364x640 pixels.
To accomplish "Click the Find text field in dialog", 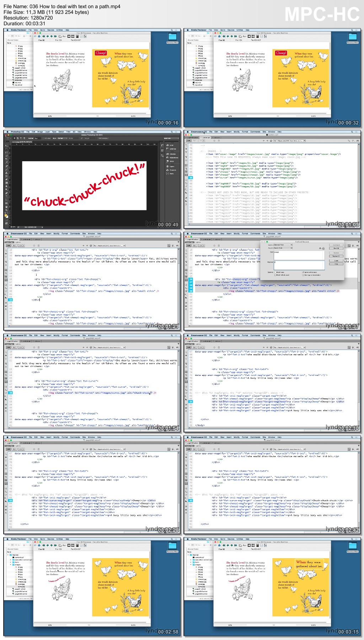I will click(x=299, y=256).
